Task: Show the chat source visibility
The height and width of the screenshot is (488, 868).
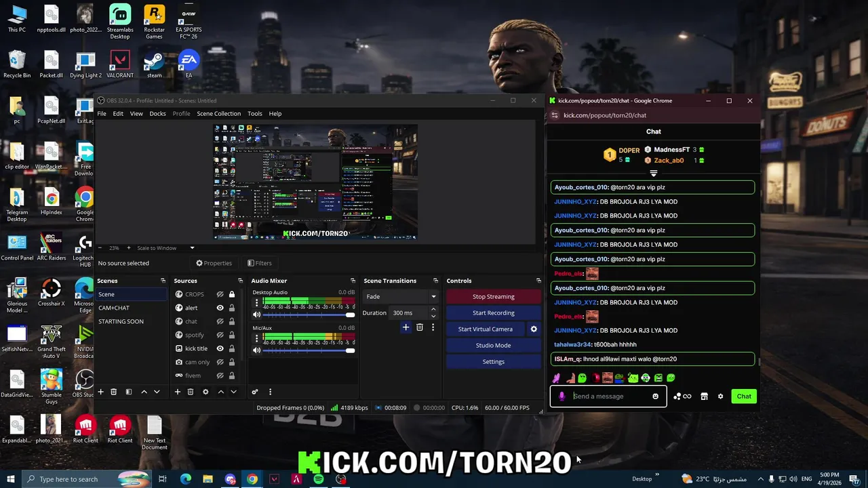Action: (220, 321)
